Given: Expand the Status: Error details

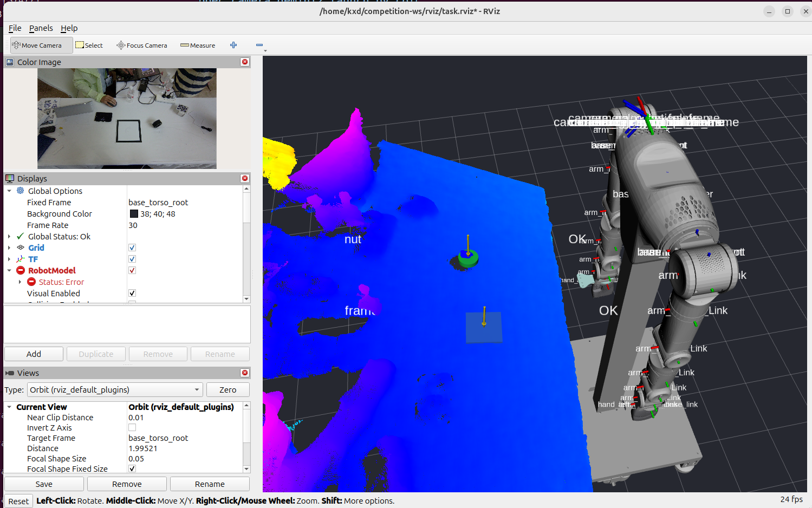Looking at the screenshot, I should click(20, 282).
